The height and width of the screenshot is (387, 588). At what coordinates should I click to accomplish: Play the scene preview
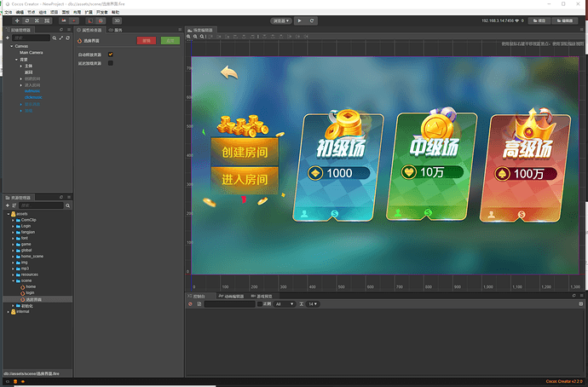click(300, 20)
